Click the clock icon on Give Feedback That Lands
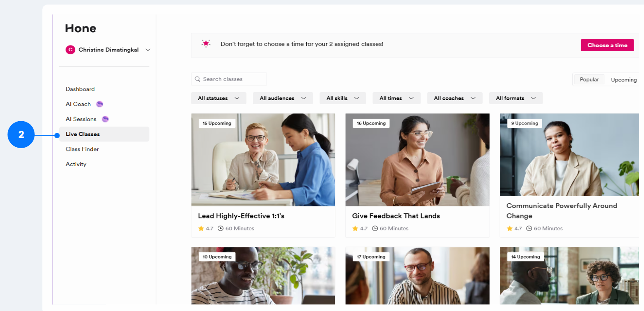The image size is (644, 311). click(375, 228)
